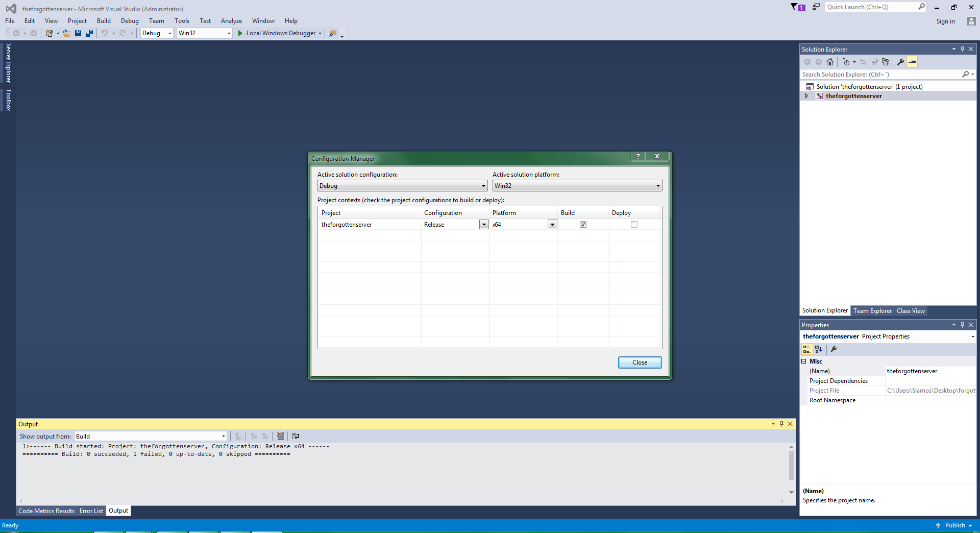Open the notifications flag icon

(797, 7)
